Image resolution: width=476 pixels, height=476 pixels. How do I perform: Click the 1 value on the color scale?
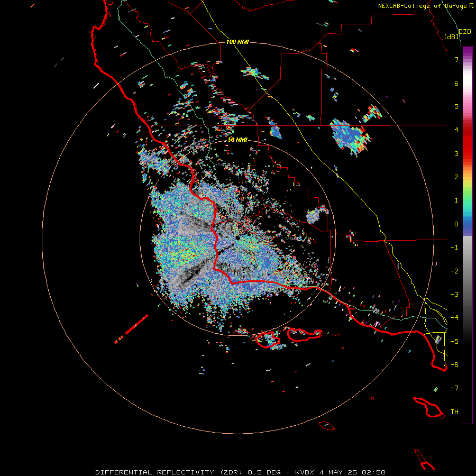(x=456, y=200)
